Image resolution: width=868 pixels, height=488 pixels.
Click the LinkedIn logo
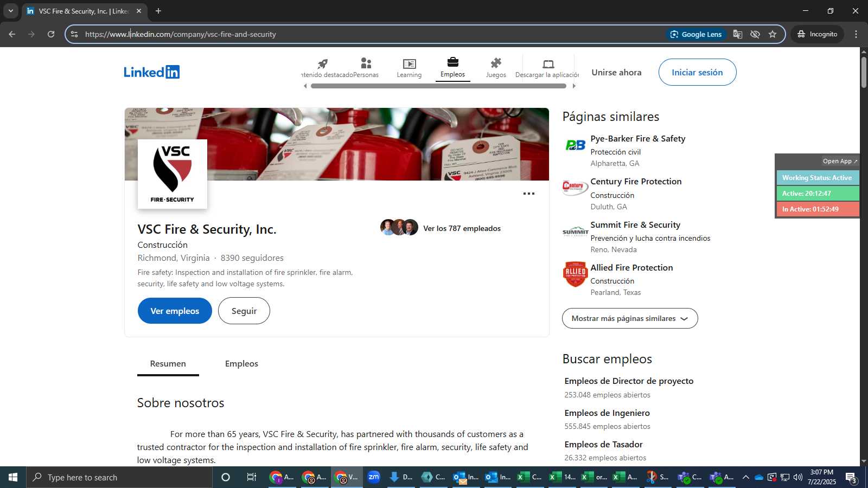coord(151,72)
